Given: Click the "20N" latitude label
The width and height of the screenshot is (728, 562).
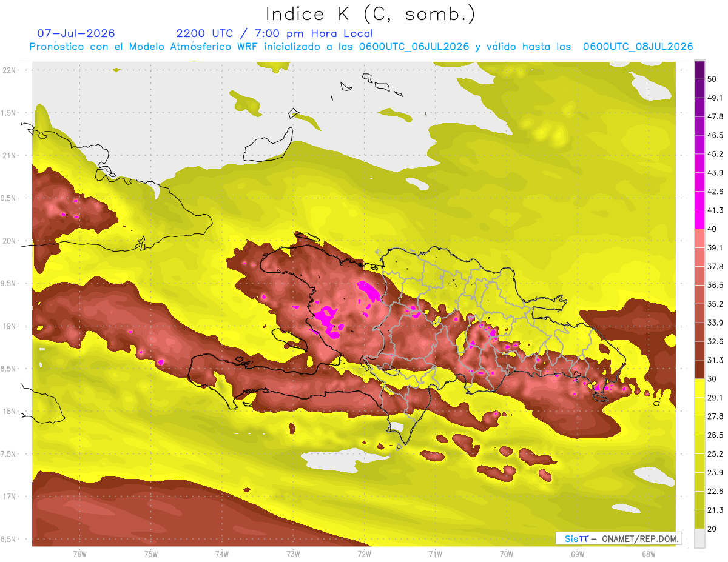Looking at the screenshot, I should tap(10, 241).
